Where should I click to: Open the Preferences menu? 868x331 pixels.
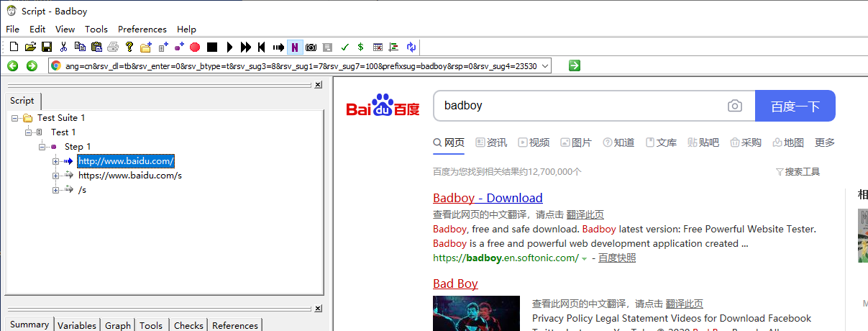(x=142, y=30)
